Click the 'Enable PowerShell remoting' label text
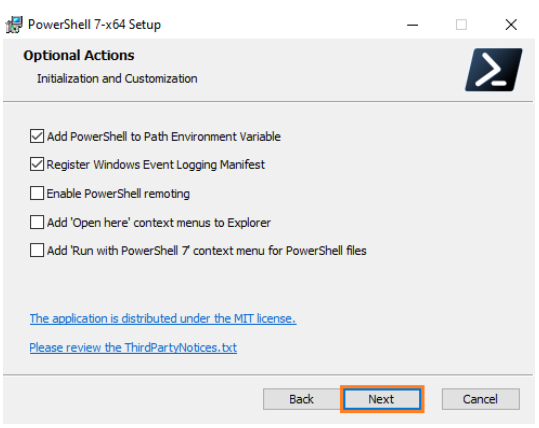Image resolution: width=539 pixels, height=428 pixels. pyautogui.click(x=118, y=194)
